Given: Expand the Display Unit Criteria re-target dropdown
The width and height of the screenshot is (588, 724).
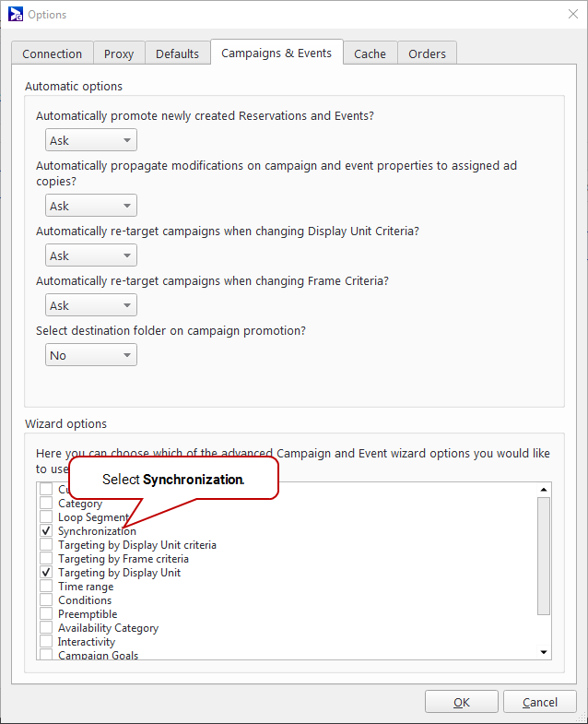Looking at the screenshot, I should 90,255.
